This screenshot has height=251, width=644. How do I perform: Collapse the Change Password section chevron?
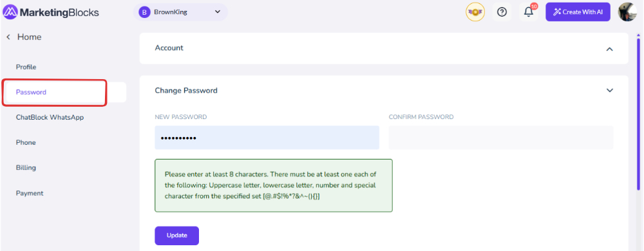[x=609, y=90]
